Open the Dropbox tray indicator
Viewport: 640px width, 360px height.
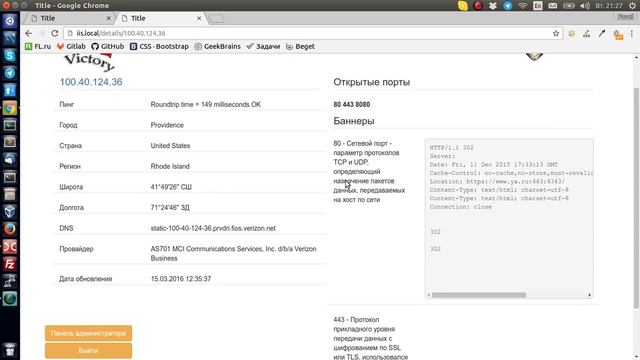click(x=493, y=6)
